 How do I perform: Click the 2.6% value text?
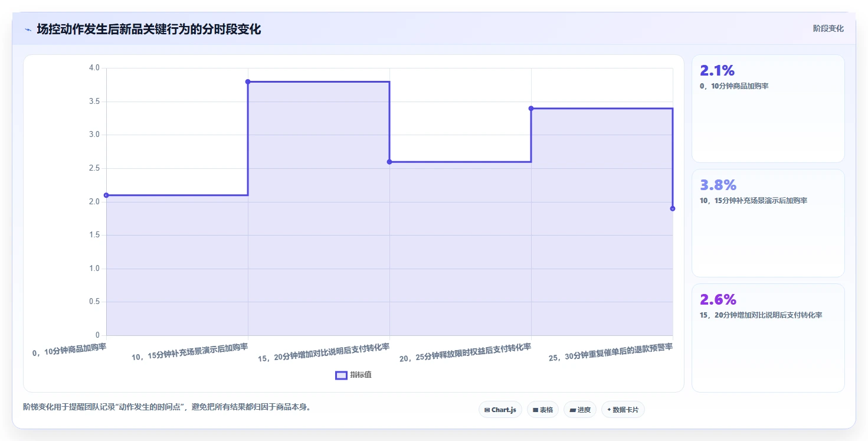point(718,300)
